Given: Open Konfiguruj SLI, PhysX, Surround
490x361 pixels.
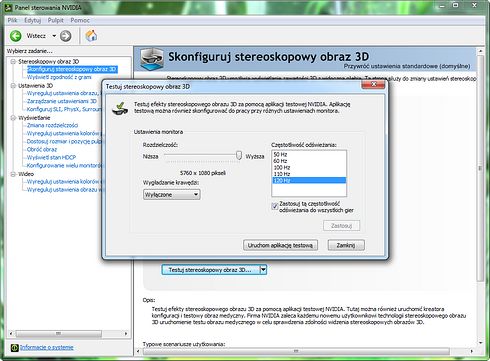Looking at the screenshot, I should pos(64,109).
